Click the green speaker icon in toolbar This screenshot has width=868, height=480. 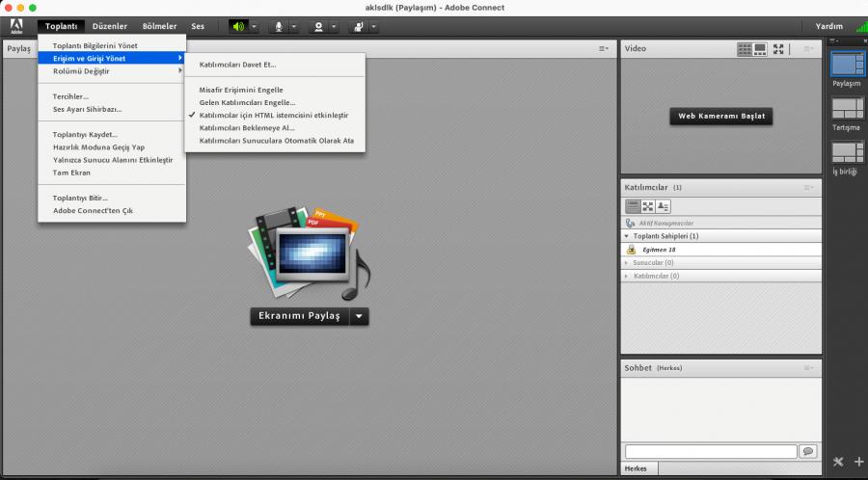coord(238,27)
